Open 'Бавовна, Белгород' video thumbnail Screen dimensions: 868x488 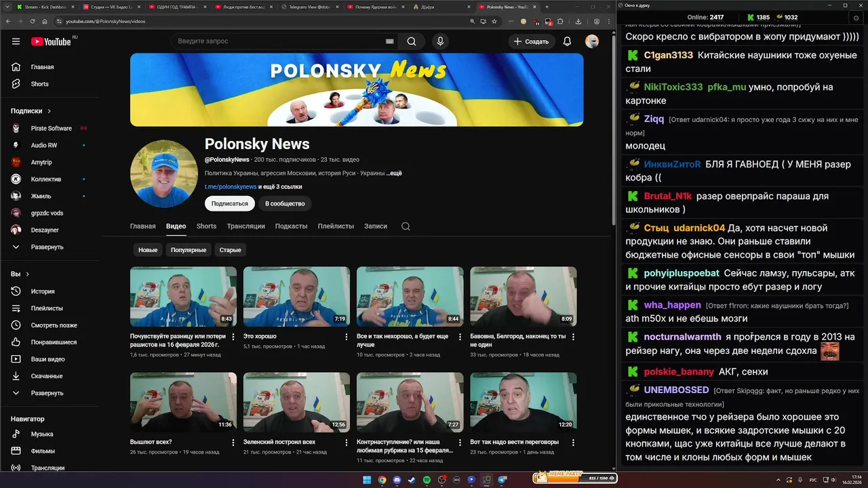(x=523, y=296)
